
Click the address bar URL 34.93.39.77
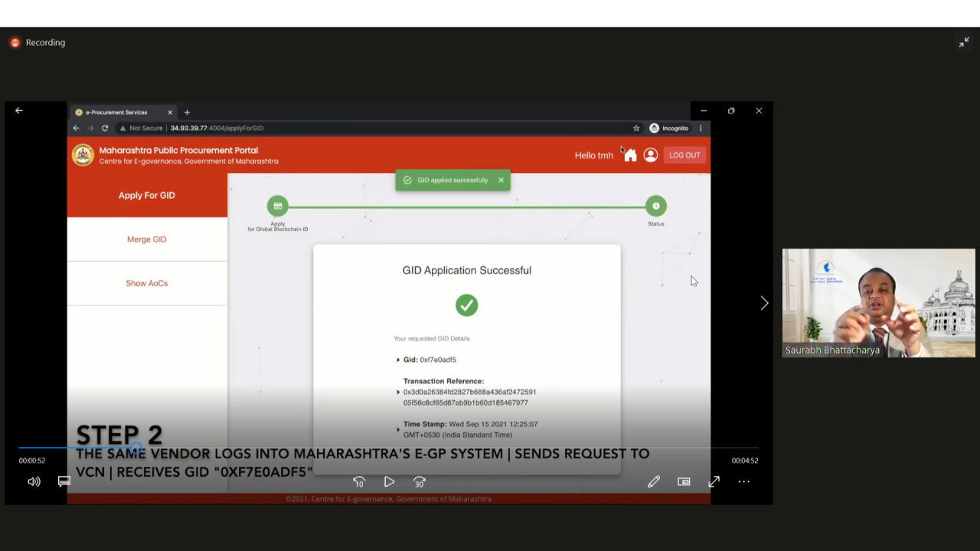coord(217,128)
